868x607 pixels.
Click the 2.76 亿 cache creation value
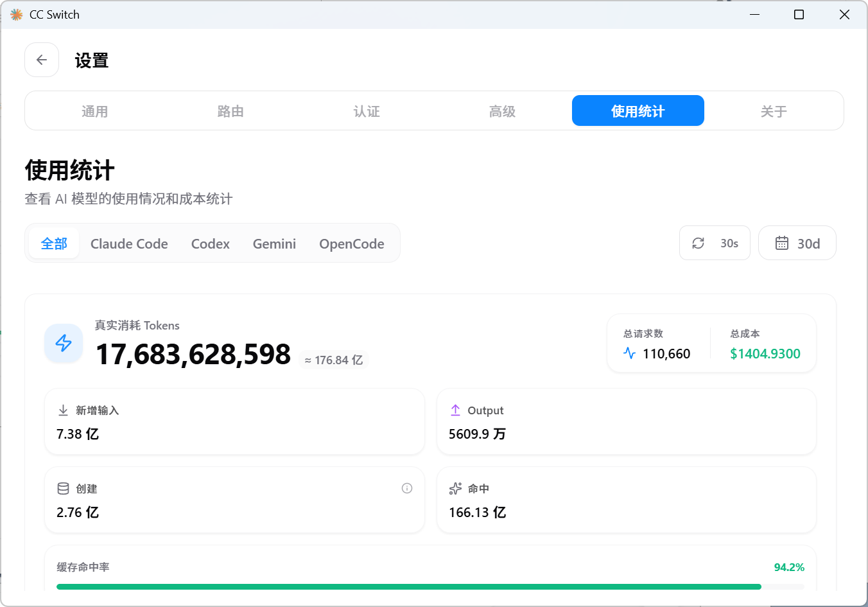click(78, 513)
